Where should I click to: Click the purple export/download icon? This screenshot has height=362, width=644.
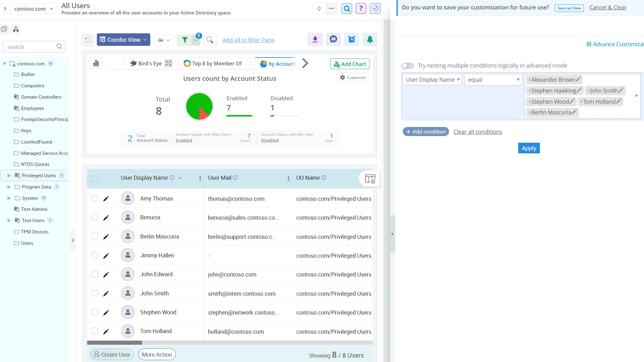pos(315,40)
